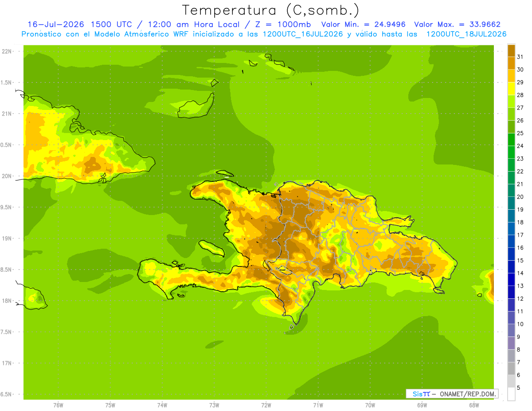Click the yellow swatch between 28 and 29

coord(511,88)
